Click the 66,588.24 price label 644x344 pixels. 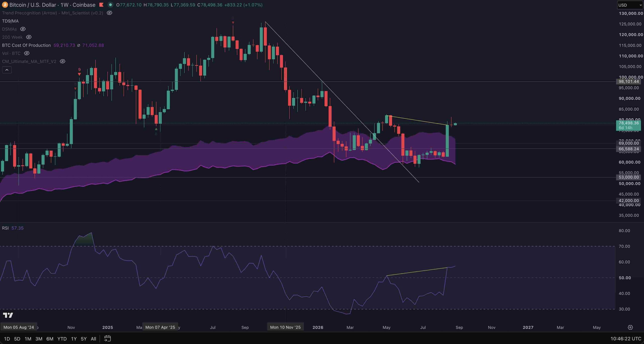629,149
